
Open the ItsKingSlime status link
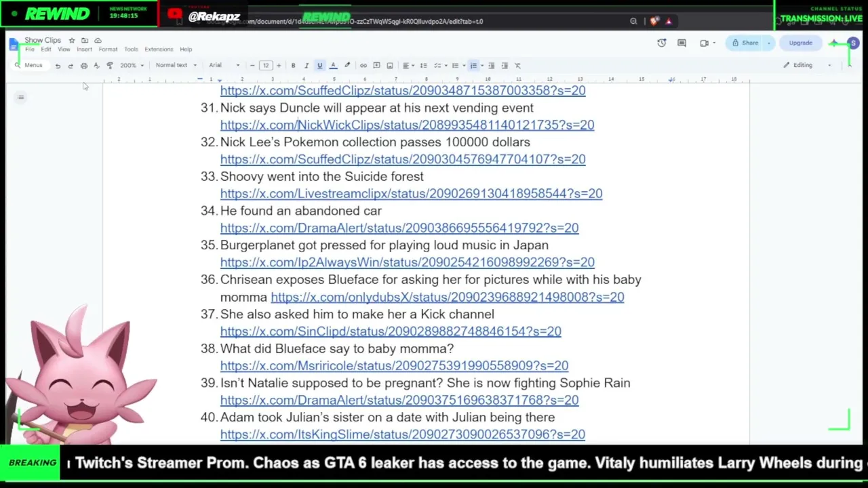[x=403, y=434]
